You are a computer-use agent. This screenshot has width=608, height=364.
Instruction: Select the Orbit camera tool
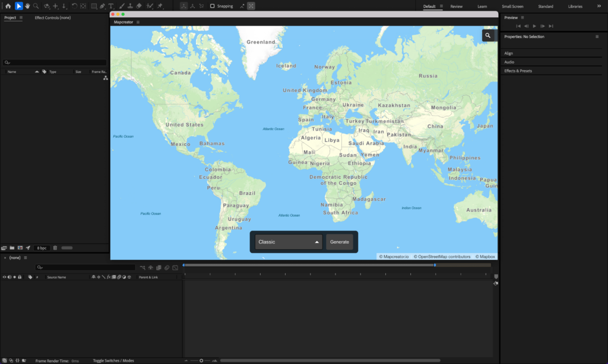pos(46,6)
